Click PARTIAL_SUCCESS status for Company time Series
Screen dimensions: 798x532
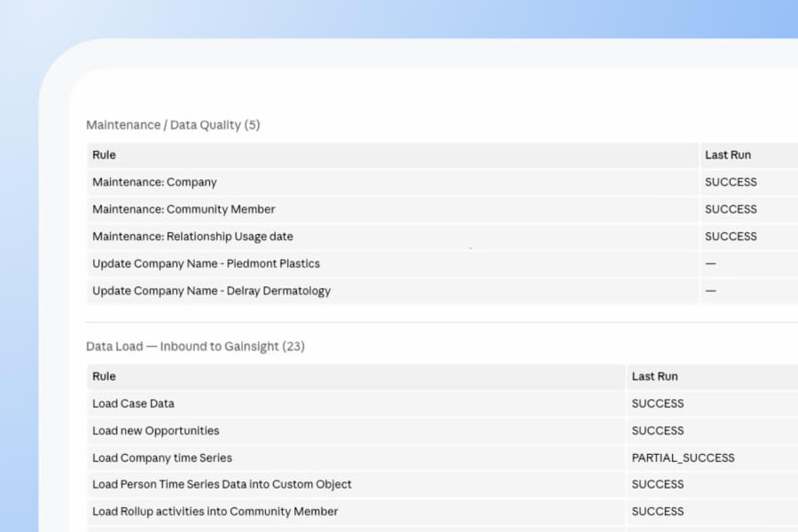(683, 458)
